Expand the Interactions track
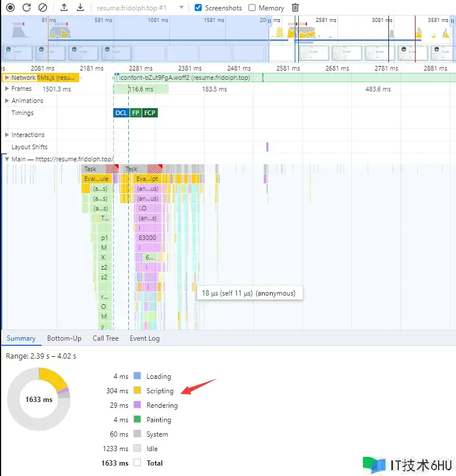This screenshot has height=476, width=456. pyautogui.click(x=7, y=135)
